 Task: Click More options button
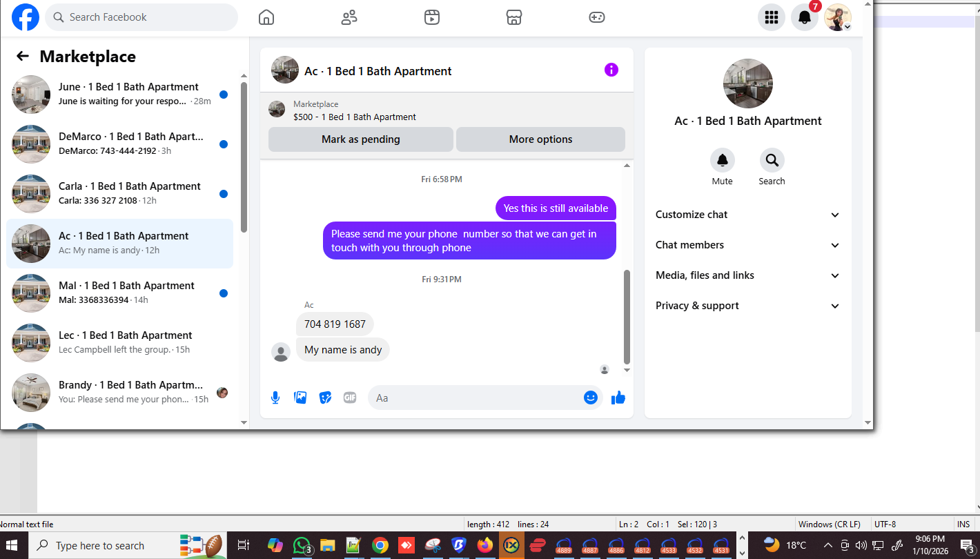540,139
